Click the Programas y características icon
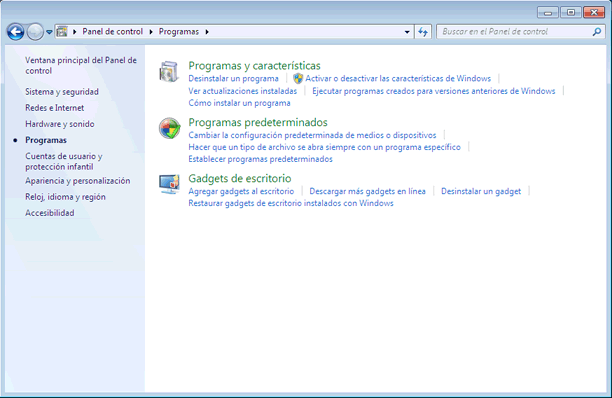The image size is (612, 398). pyautogui.click(x=169, y=71)
